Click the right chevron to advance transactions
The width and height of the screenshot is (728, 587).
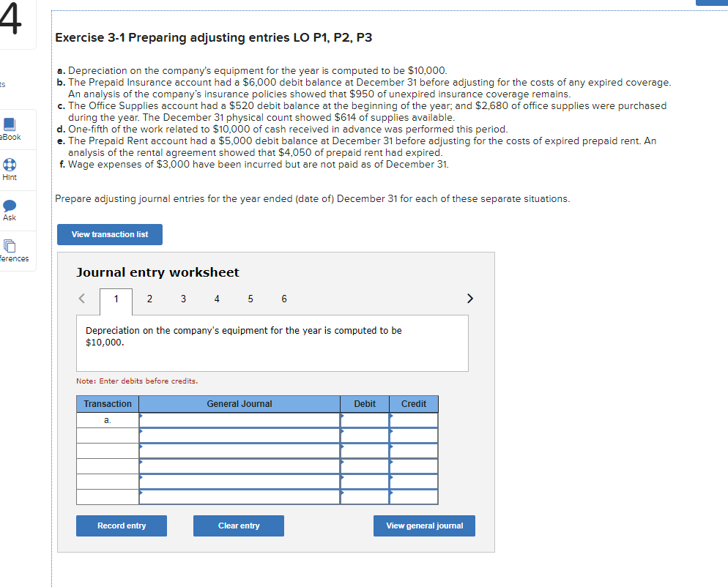click(470, 299)
